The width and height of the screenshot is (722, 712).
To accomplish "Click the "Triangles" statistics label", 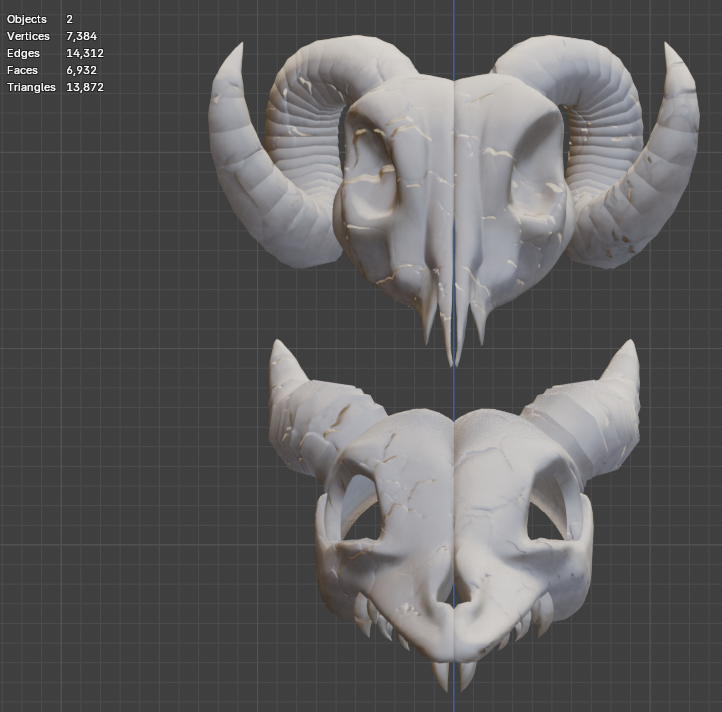I will [31, 88].
